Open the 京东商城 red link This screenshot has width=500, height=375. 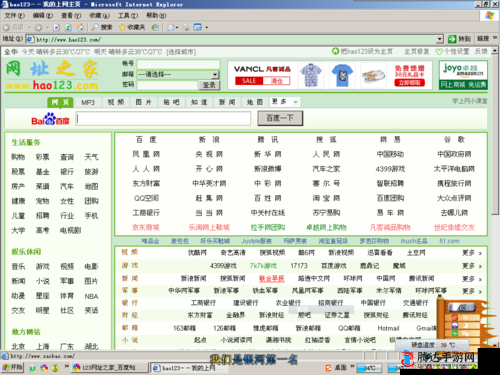(146, 227)
